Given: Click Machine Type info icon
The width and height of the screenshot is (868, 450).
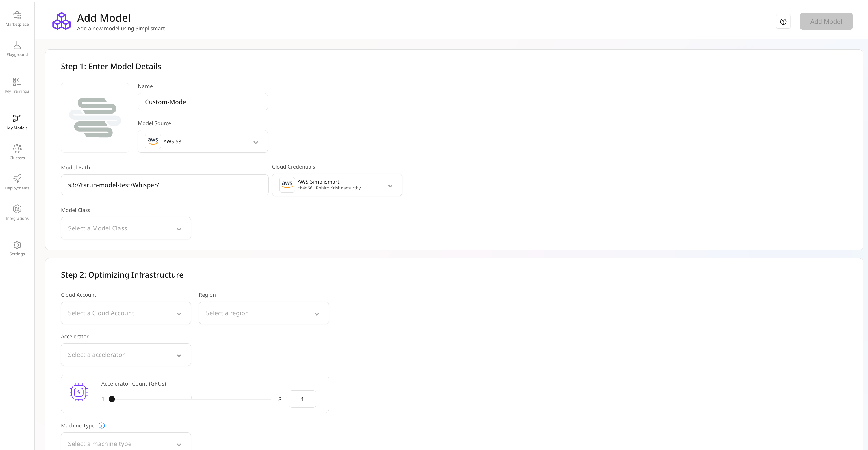Looking at the screenshot, I should tap(101, 425).
